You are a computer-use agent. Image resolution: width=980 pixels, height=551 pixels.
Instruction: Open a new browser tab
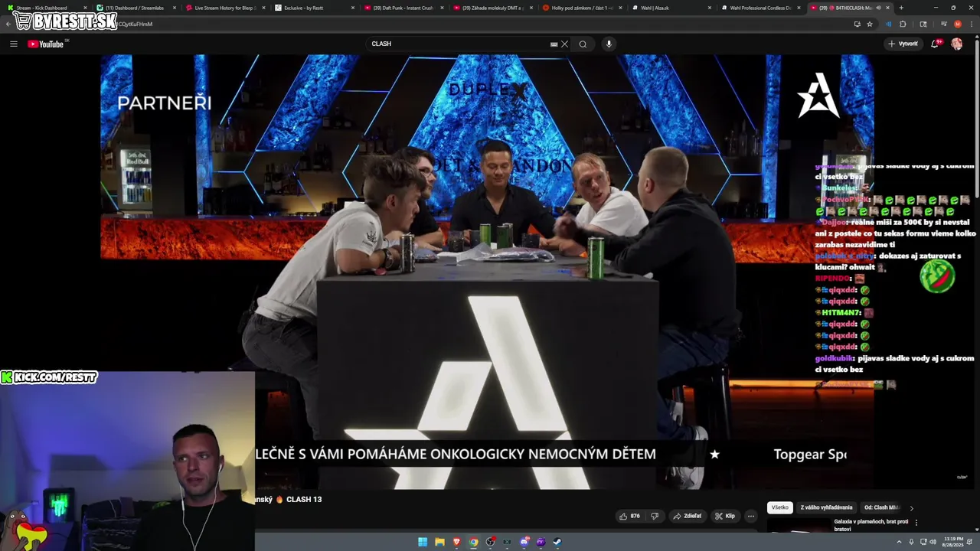(900, 8)
